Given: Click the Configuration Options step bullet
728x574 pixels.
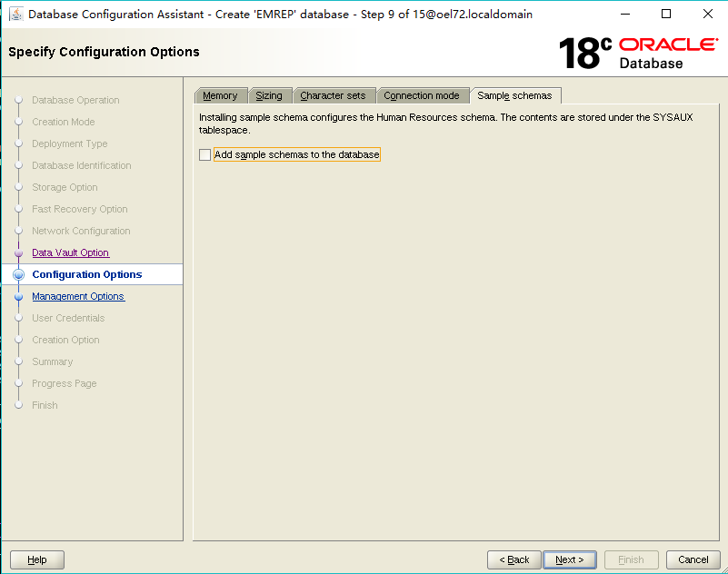Looking at the screenshot, I should pos(18,274).
